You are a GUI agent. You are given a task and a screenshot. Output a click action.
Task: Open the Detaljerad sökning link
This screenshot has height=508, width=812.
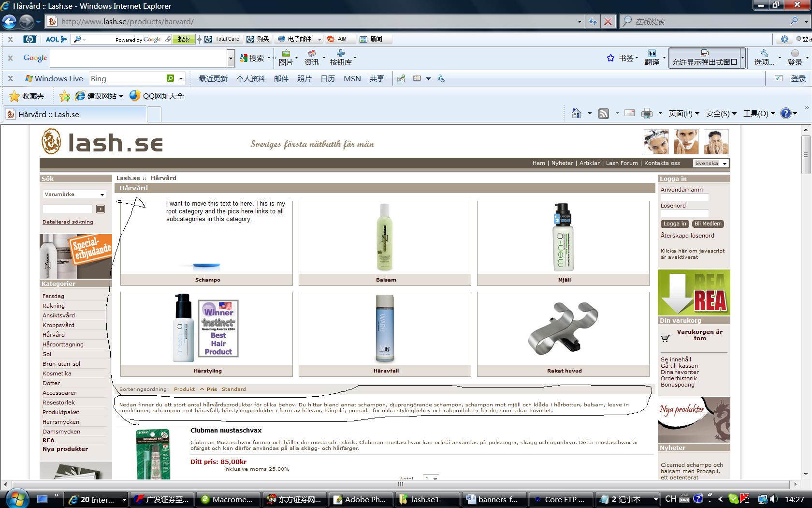[68, 222]
